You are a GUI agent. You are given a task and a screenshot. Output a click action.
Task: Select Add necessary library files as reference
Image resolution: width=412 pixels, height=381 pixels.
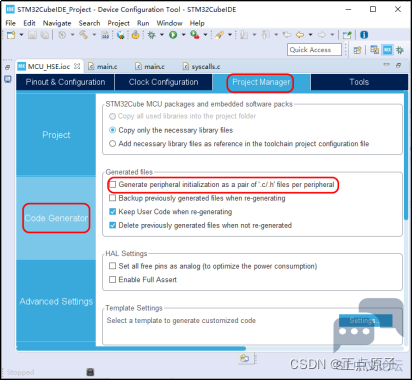(113, 144)
